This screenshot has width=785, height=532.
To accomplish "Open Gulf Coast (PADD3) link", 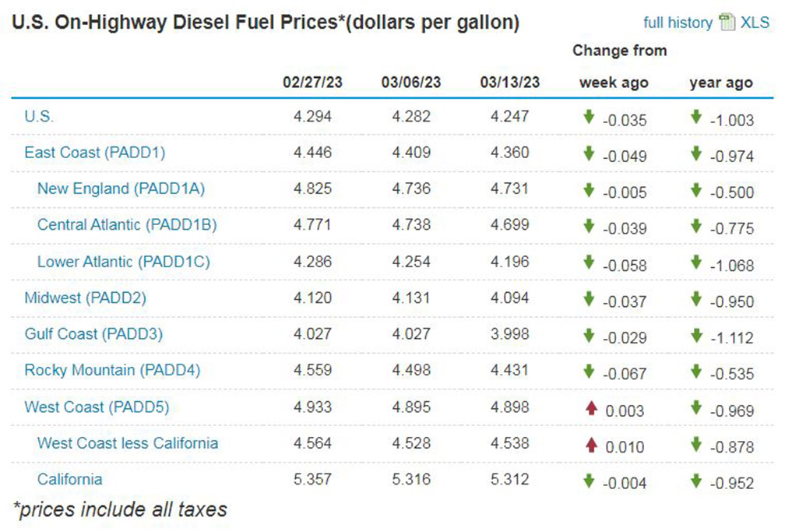I will (95, 334).
